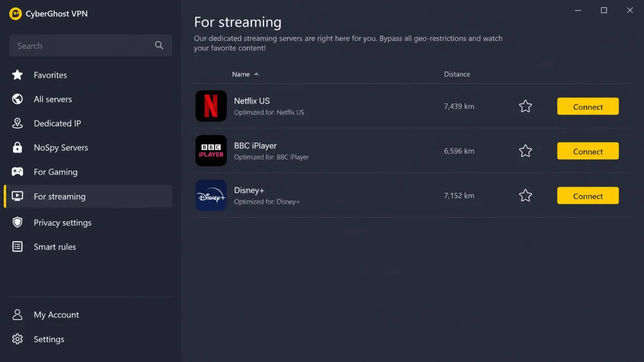644x362 pixels.
Task: Click the All servers globe icon
Action: (18, 99)
